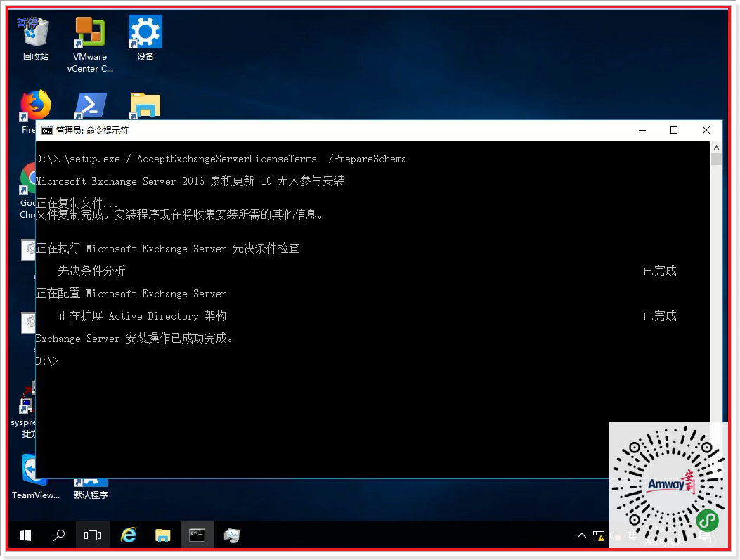Click the 先决条件分析 step text
The image size is (740, 560).
[91, 271]
